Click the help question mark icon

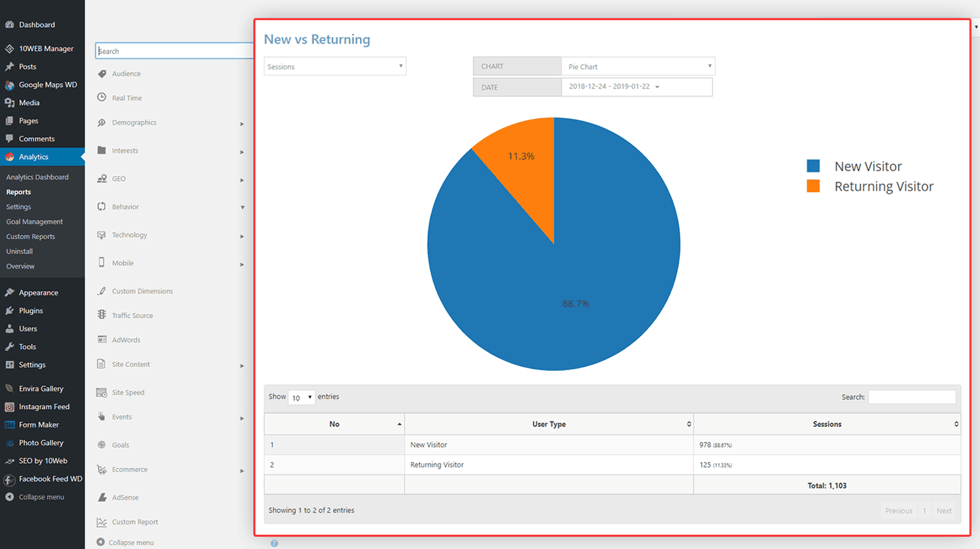274,543
